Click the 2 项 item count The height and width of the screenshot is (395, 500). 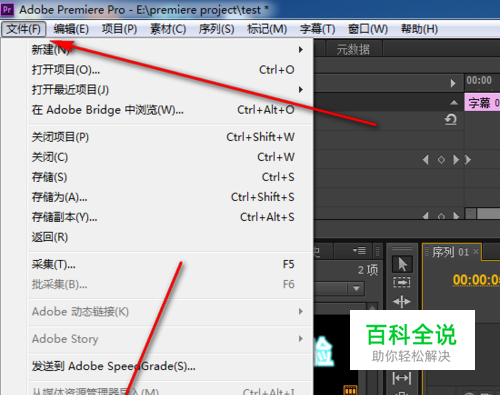coord(368,270)
